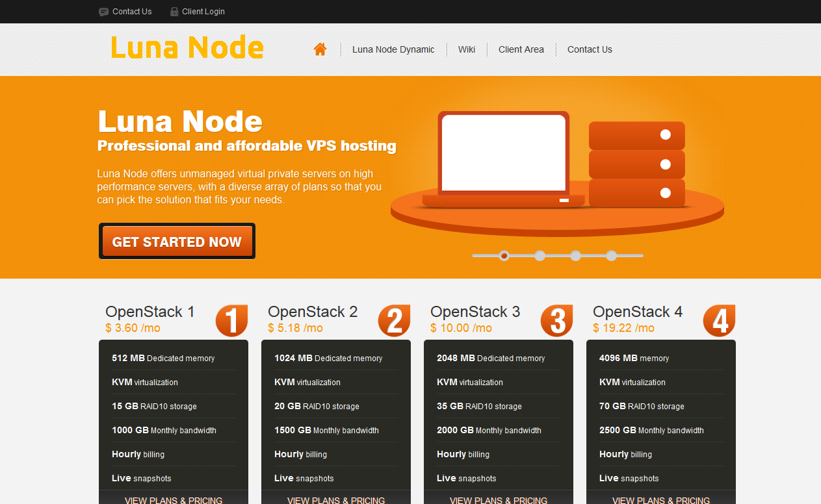Click the hero Luna Node heading

click(180, 121)
